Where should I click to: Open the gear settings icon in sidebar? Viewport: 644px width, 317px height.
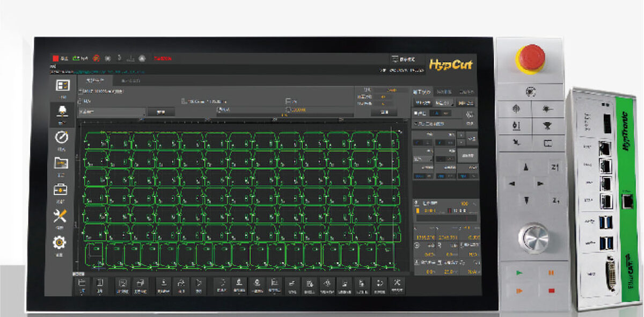[59, 242]
